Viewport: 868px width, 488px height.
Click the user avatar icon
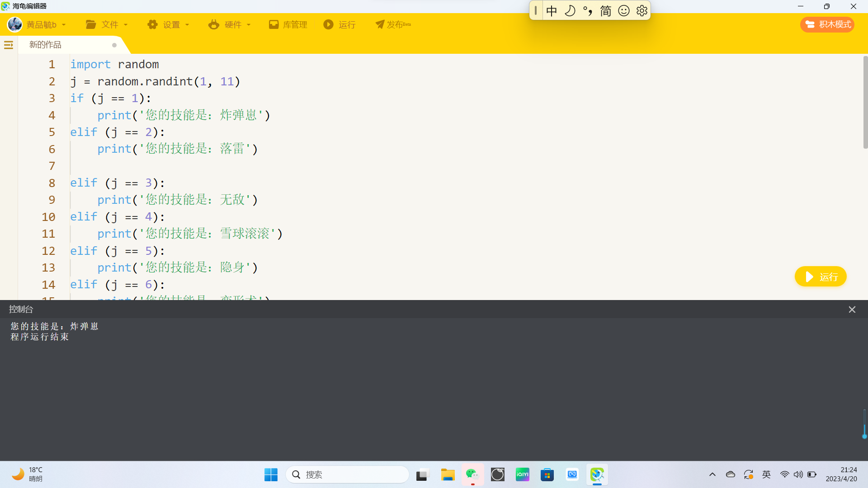point(15,24)
